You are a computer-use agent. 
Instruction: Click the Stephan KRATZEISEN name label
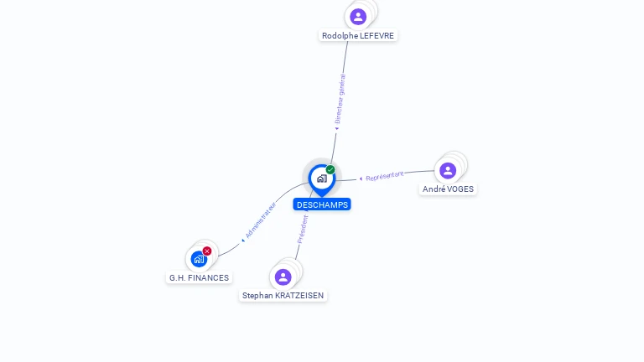283,296
